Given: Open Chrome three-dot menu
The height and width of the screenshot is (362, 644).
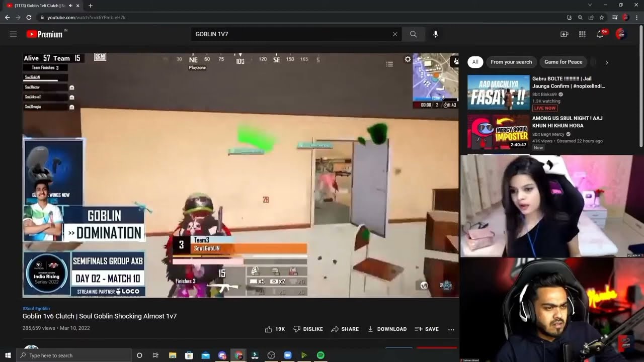Looking at the screenshot, I should [636, 18].
